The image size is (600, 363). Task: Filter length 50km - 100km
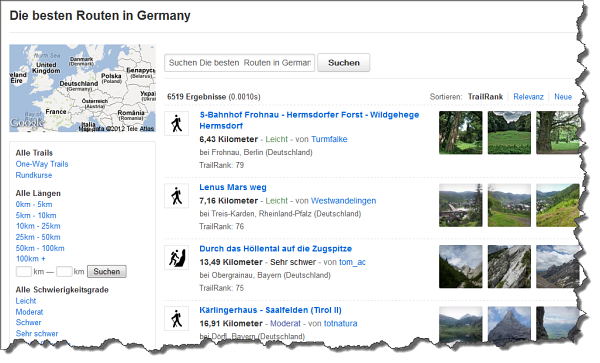40,248
